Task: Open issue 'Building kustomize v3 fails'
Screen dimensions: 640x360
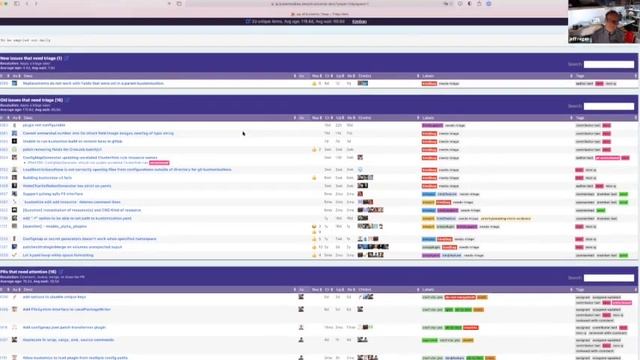Action: click(x=47, y=178)
